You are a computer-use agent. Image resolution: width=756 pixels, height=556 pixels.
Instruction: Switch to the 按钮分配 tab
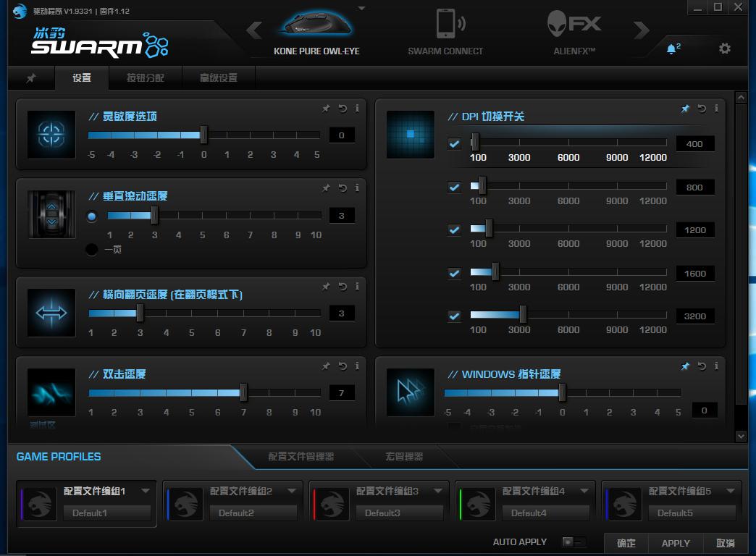pos(145,77)
